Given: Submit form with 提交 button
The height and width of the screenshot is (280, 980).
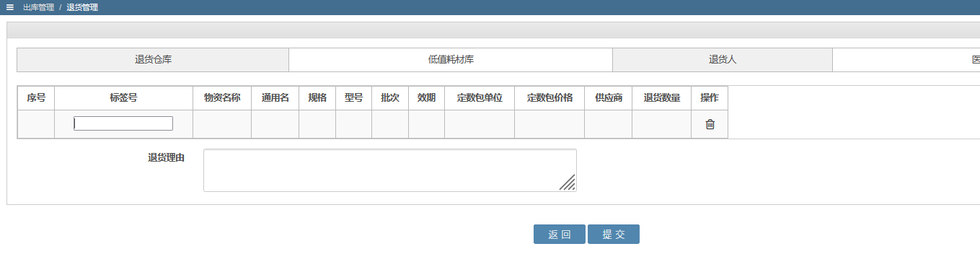Looking at the screenshot, I should [614, 235].
